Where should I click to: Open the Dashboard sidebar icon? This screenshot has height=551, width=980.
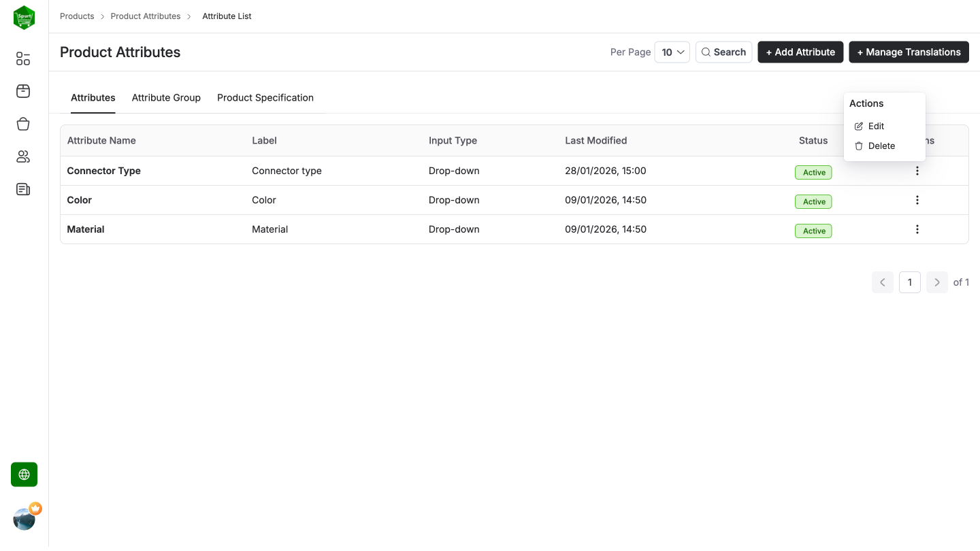pos(22,59)
